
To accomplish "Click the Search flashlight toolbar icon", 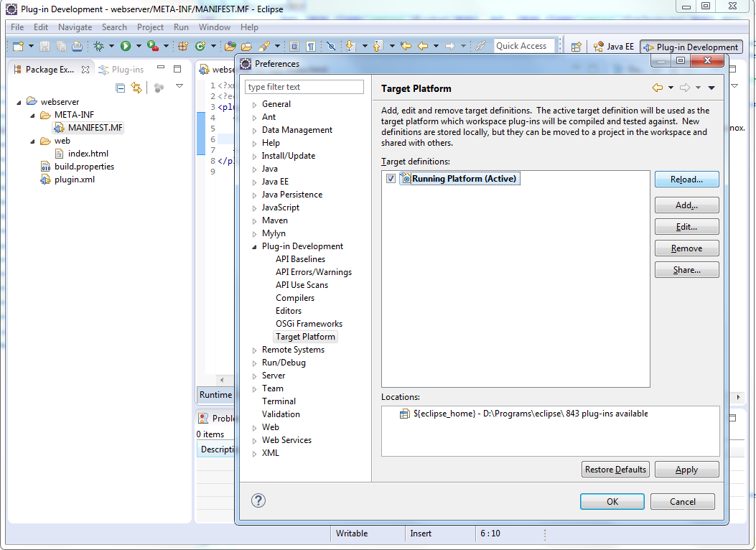I will pyautogui.click(x=263, y=46).
